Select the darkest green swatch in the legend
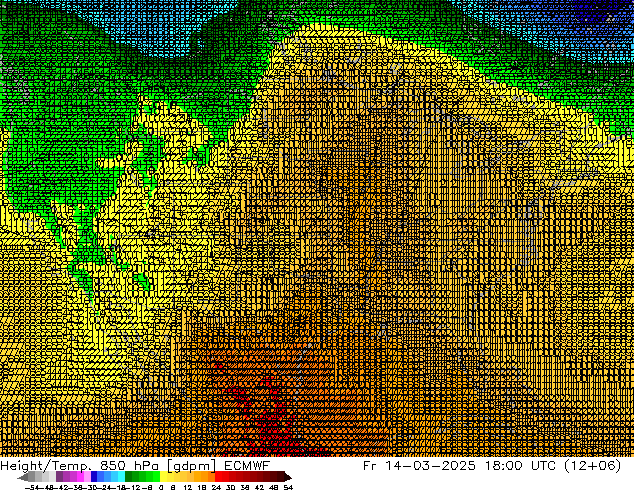634x490 pixels. pyautogui.click(x=129, y=476)
